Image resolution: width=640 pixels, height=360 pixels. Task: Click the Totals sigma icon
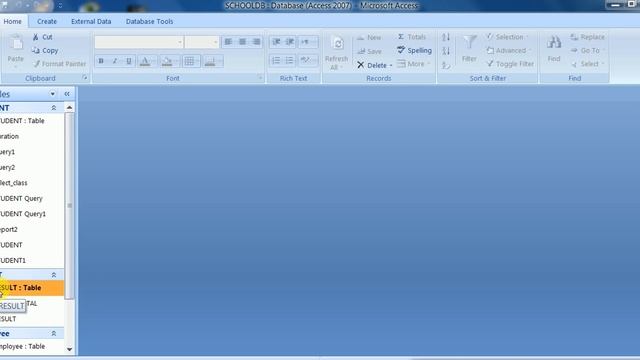(401, 37)
